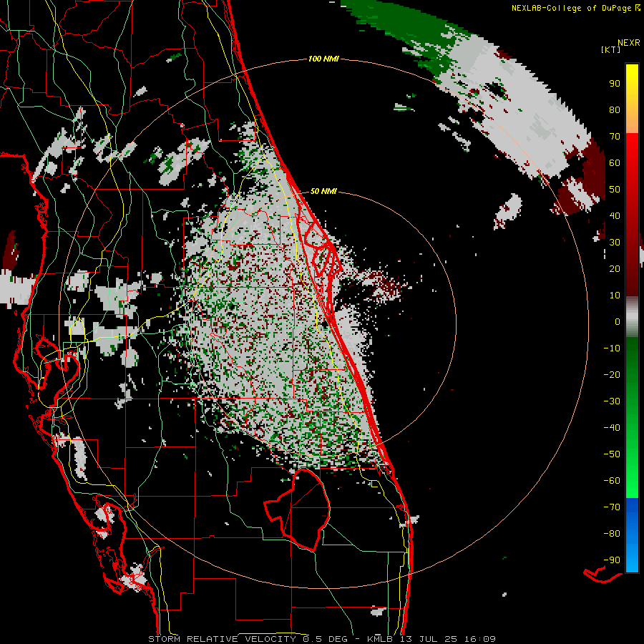The image size is (644, 644).
Task: Select the positive 60 scale value
Action: [x=615, y=162]
